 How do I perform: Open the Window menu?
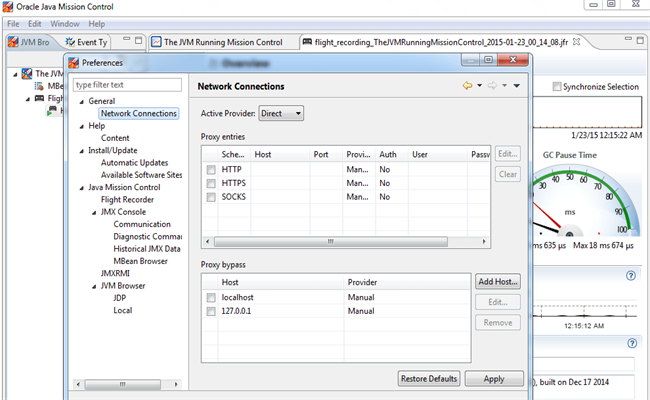[66, 23]
